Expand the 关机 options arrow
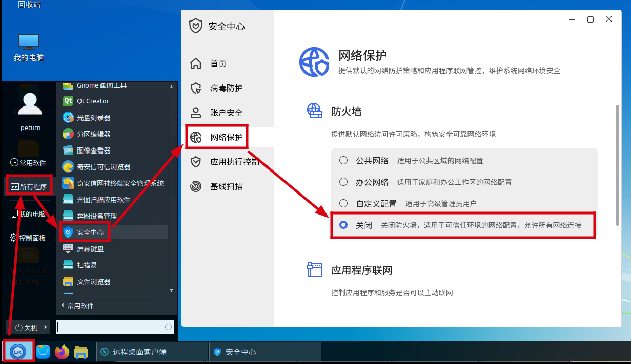 tap(46, 327)
